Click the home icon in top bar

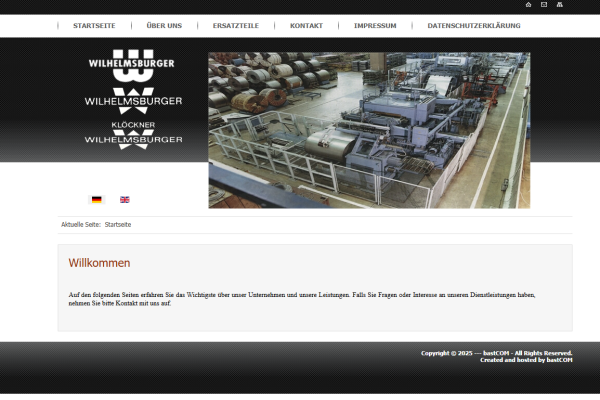coord(528,5)
